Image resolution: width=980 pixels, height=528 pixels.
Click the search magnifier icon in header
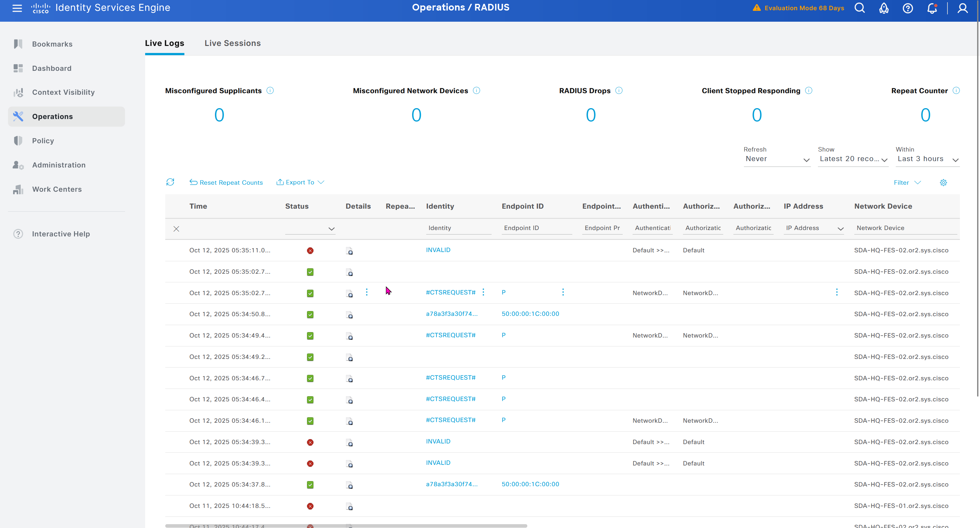point(859,8)
